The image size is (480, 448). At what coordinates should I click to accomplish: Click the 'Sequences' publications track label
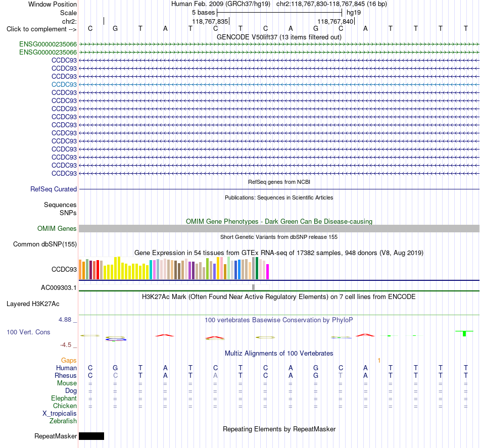coord(60,205)
